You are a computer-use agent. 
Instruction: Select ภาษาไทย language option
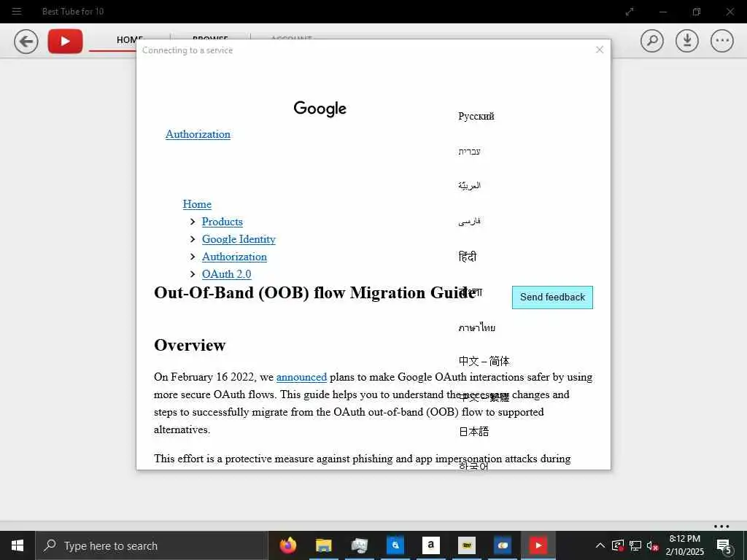point(476,327)
